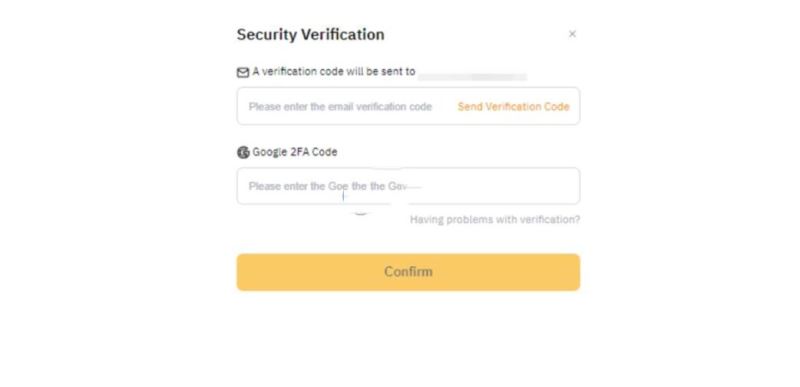
Task: Confirm the security verification
Action: click(x=408, y=272)
